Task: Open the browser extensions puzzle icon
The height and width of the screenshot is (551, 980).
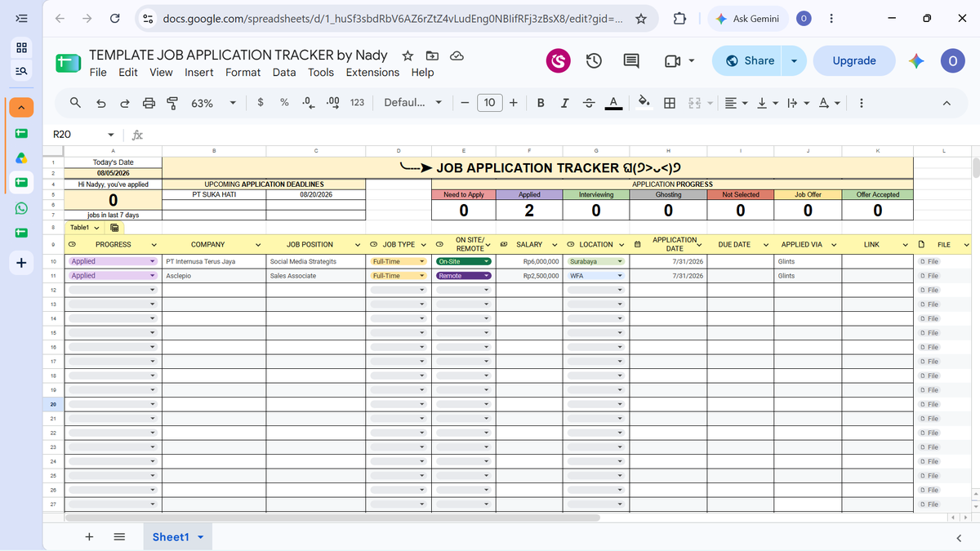Action: 679,18
